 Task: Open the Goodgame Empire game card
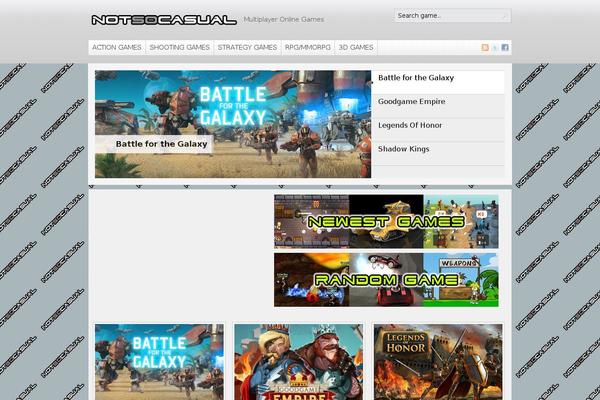point(299,362)
